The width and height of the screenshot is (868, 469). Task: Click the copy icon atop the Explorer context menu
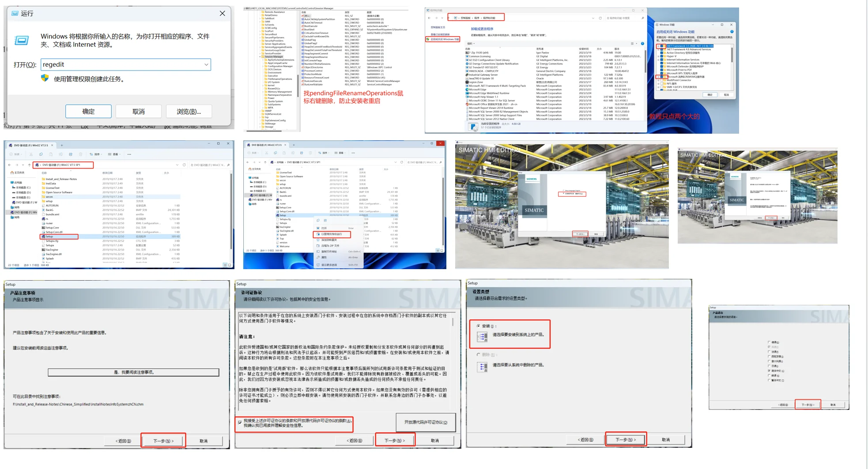point(318,220)
